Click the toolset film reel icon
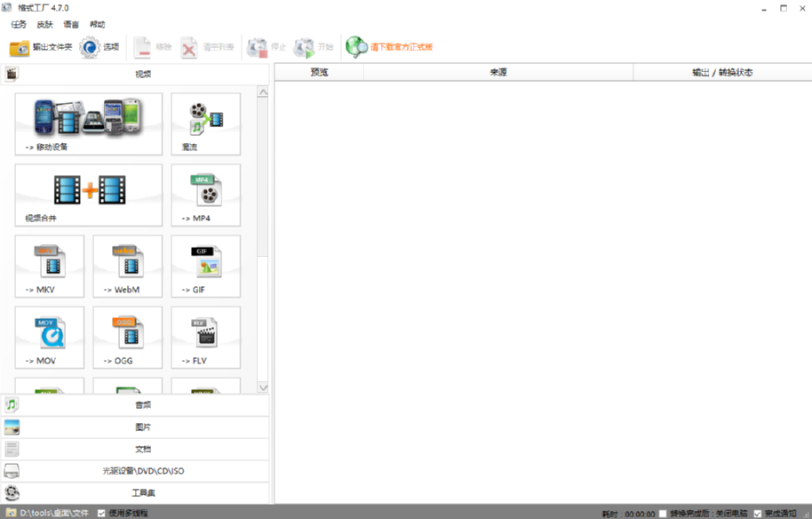The width and height of the screenshot is (812, 519). point(12,492)
